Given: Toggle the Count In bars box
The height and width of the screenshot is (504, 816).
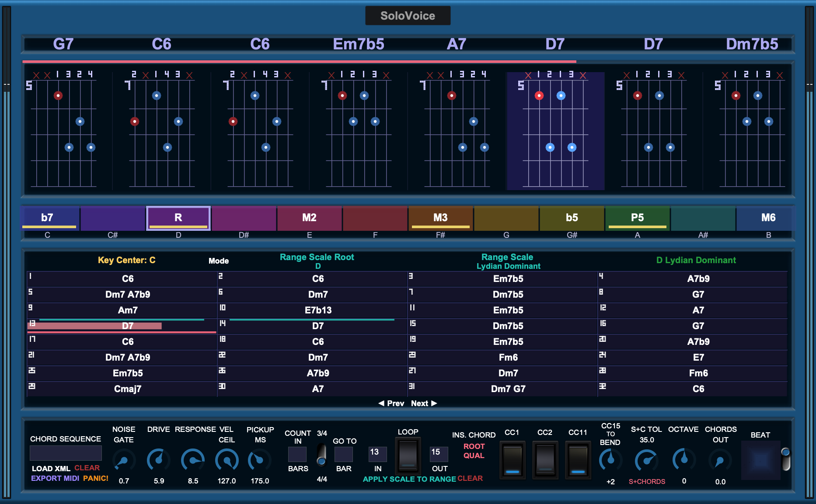Looking at the screenshot, I should point(297,455).
